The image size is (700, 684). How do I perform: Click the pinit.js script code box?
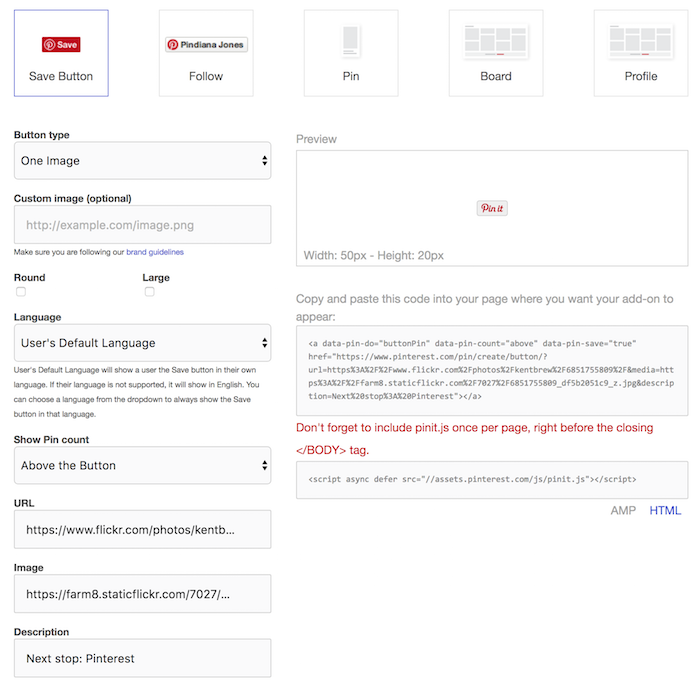coord(492,480)
